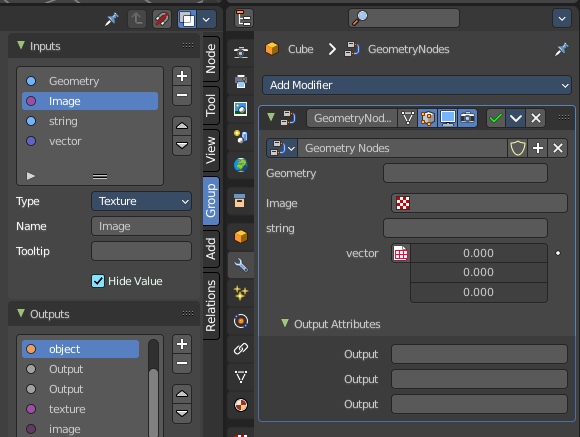Click the Image texture checker field
The image size is (580, 437).
479,203
